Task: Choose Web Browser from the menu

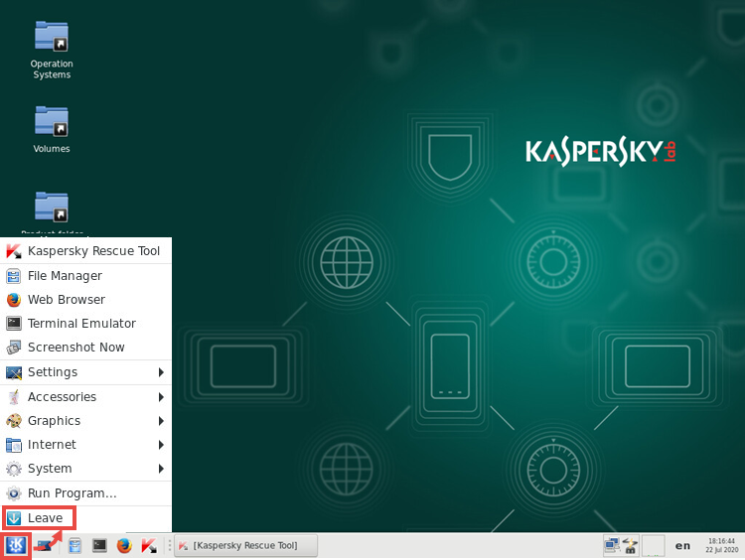Action: tap(86, 300)
